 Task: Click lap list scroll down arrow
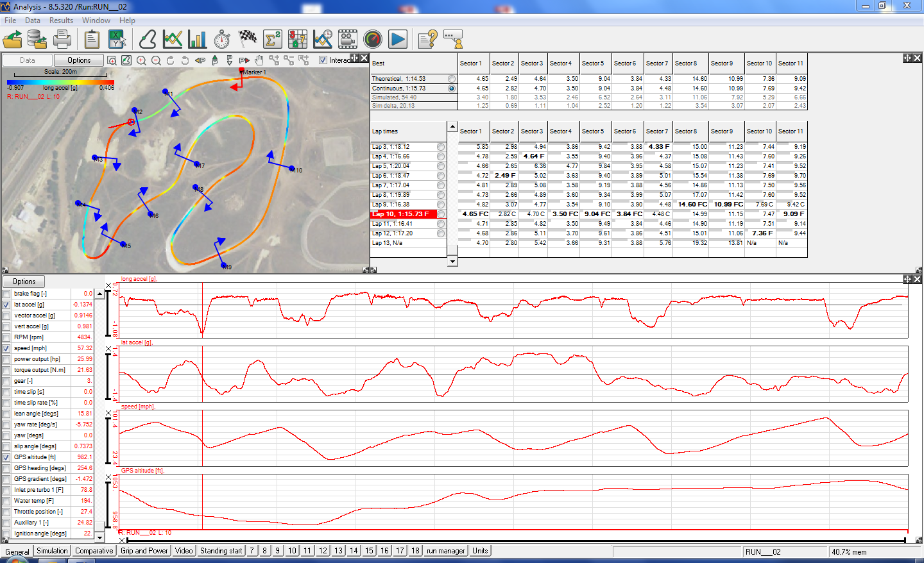point(452,261)
